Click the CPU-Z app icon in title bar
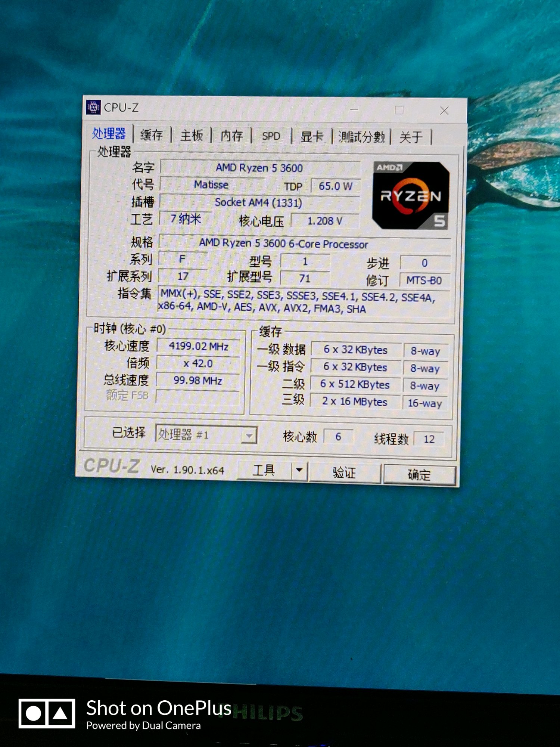Screen dimensions: 560x747 pyautogui.click(x=93, y=107)
